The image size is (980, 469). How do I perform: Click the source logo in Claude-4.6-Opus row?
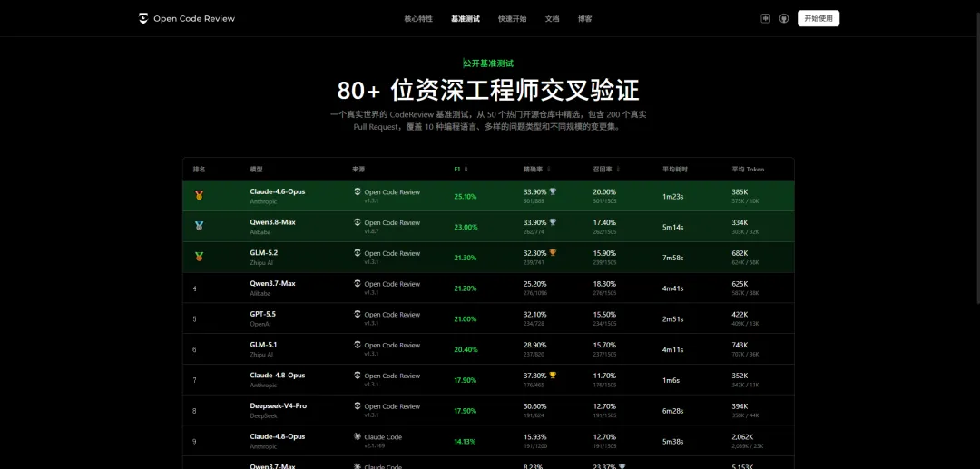click(x=358, y=191)
